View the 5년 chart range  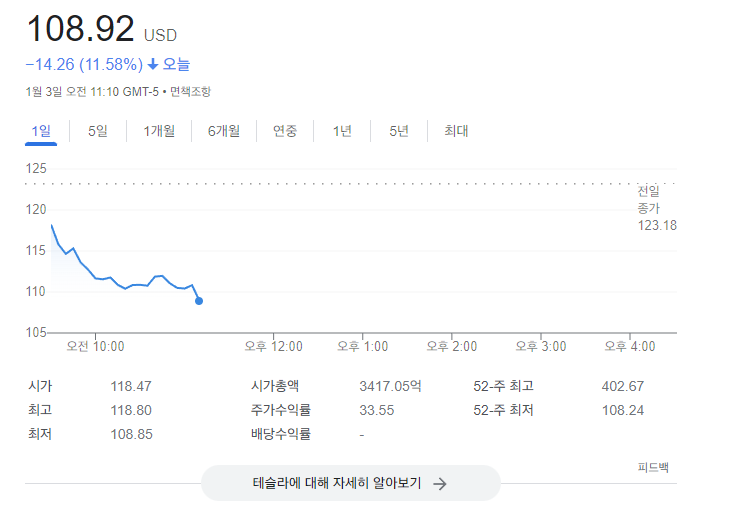coord(399,131)
